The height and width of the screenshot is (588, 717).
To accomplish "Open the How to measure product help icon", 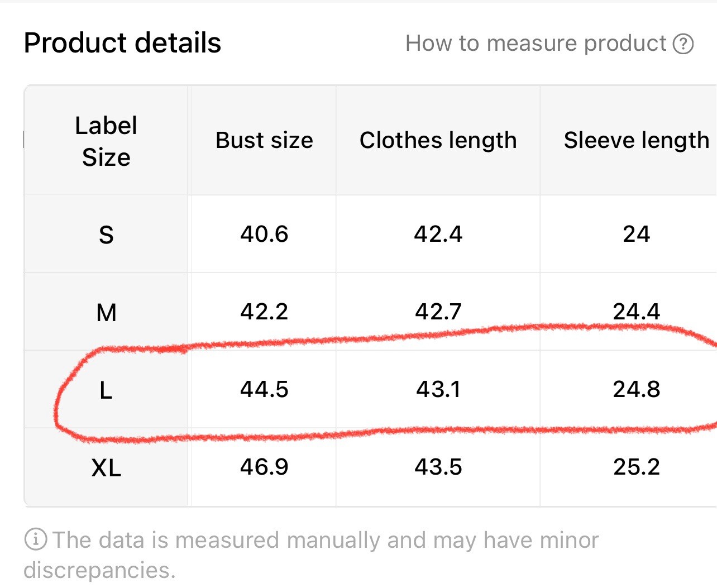I will pyautogui.click(x=683, y=44).
